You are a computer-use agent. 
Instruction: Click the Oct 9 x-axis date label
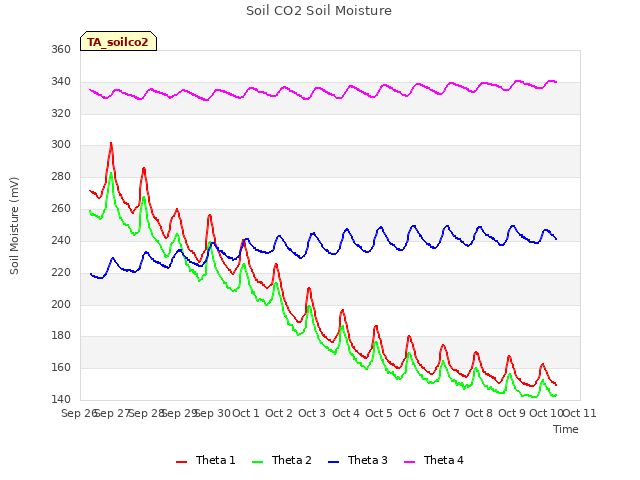512,413
